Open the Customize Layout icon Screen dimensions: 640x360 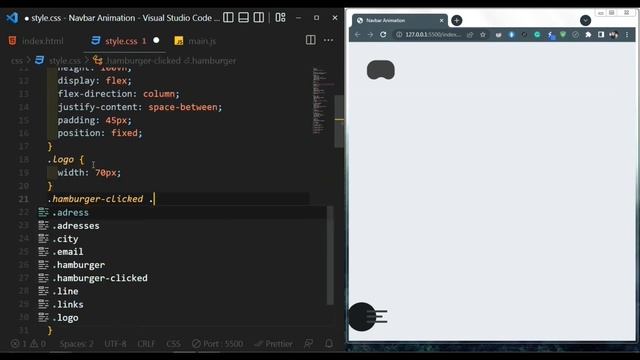(x=280, y=18)
